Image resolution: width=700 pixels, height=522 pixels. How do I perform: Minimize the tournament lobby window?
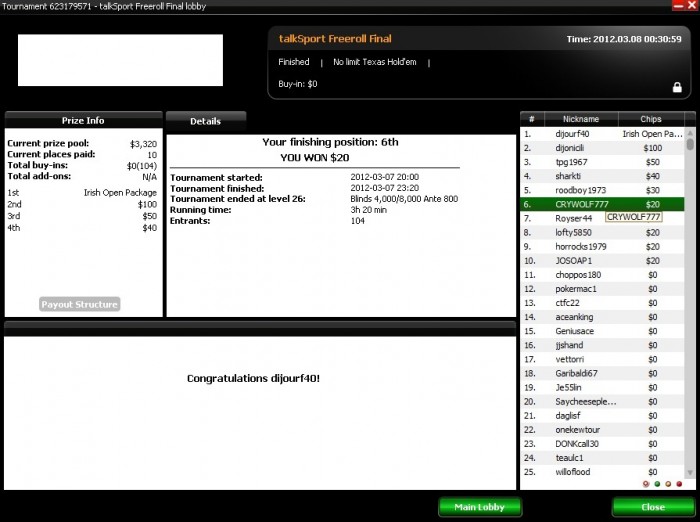pyautogui.click(x=679, y=6)
